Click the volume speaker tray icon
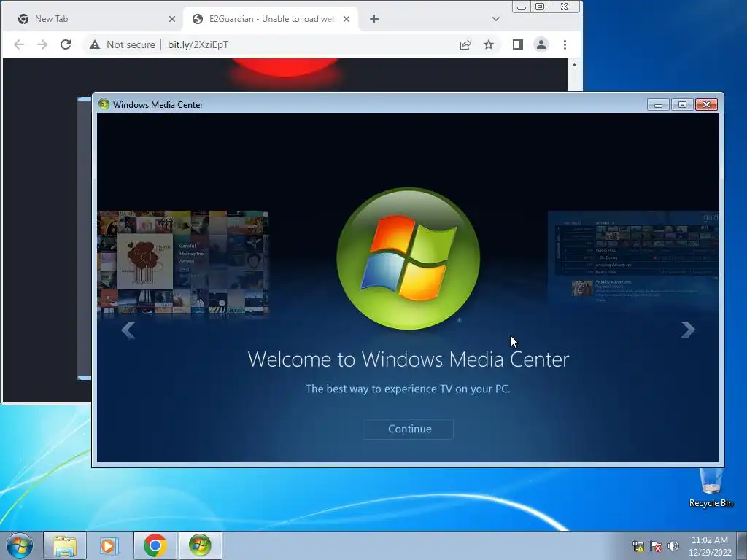This screenshot has width=747, height=560. point(673,547)
